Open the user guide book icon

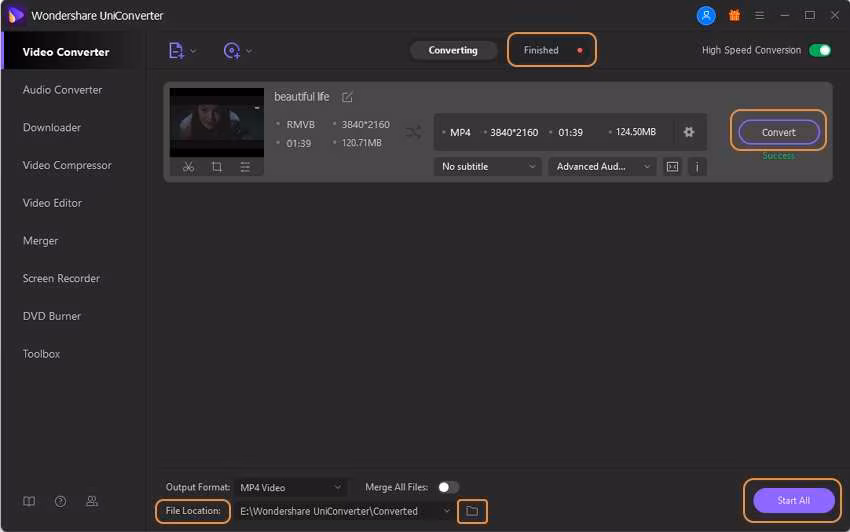click(29, 502)
